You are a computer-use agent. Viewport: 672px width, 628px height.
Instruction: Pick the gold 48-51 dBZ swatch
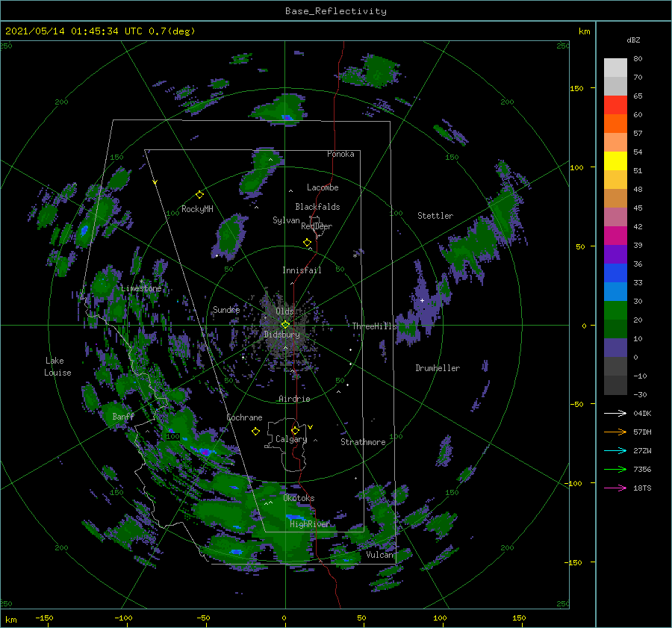pyautogui.click(x=615, y=180)
